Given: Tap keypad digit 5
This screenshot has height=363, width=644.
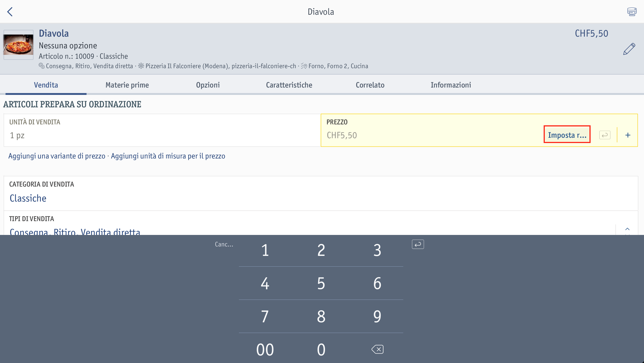Looking at the screenshot, I should point(321,283).
